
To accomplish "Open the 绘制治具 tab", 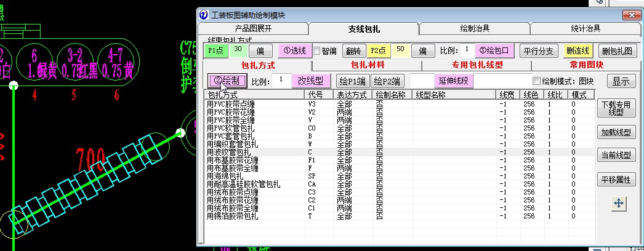I will (x=474, y=28).
